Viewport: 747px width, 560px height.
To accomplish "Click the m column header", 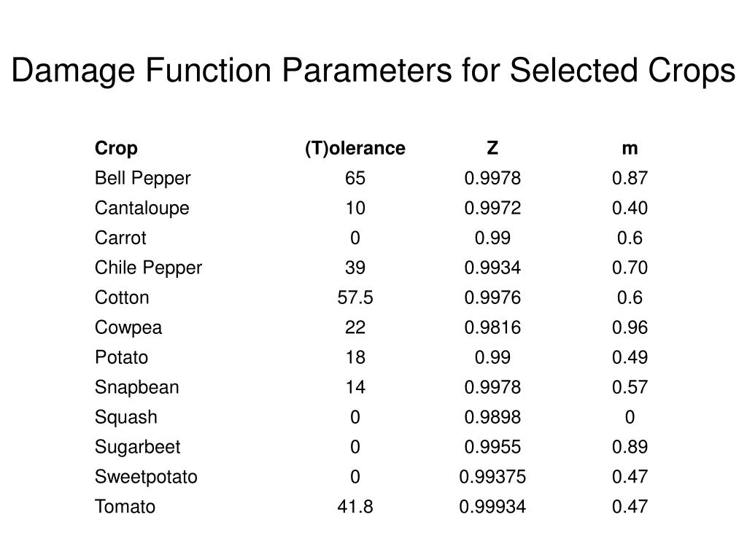I will coord(630,149).
